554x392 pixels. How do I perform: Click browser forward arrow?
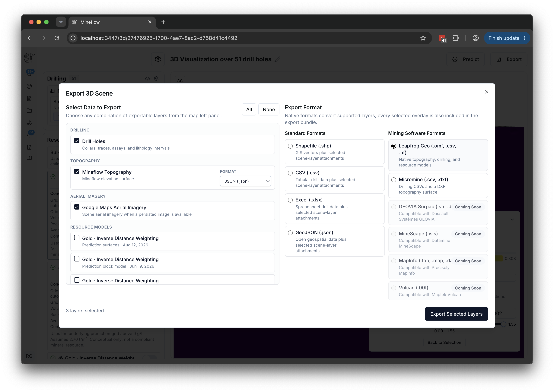pyautogui.click(x=43, y=38)
